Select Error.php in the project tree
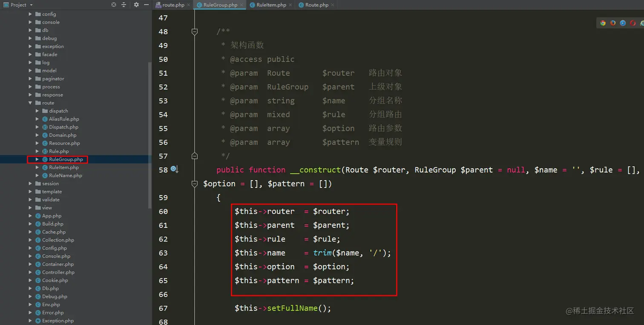 click(53, 313)
